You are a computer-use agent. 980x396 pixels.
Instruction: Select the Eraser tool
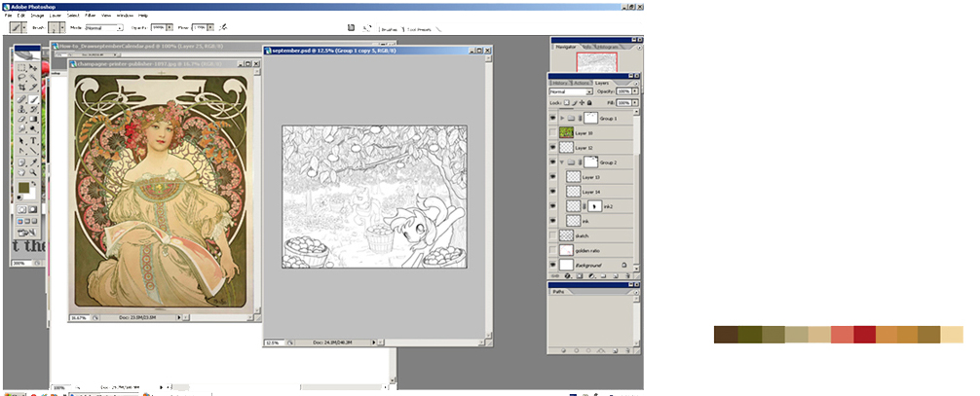[x=21, y=118]
